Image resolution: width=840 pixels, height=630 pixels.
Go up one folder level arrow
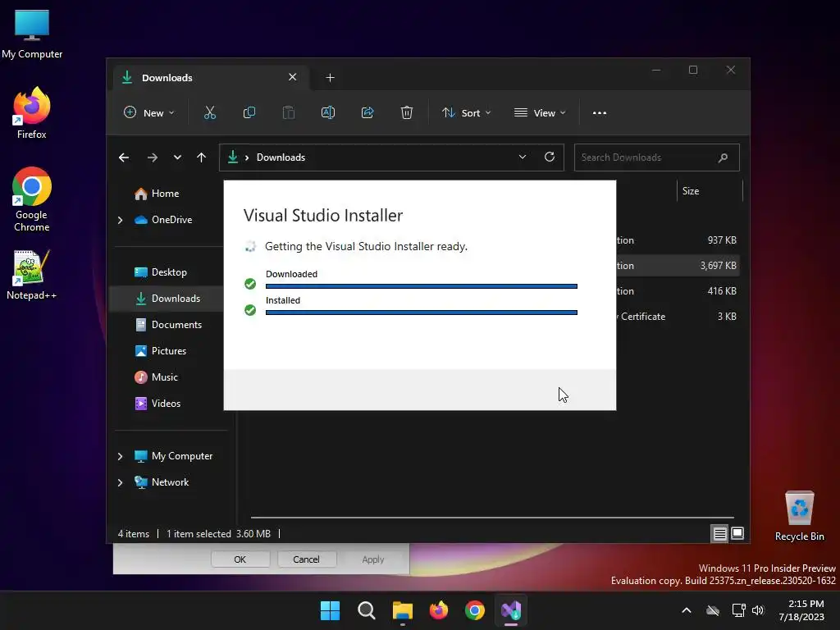(x=202, y=157)
